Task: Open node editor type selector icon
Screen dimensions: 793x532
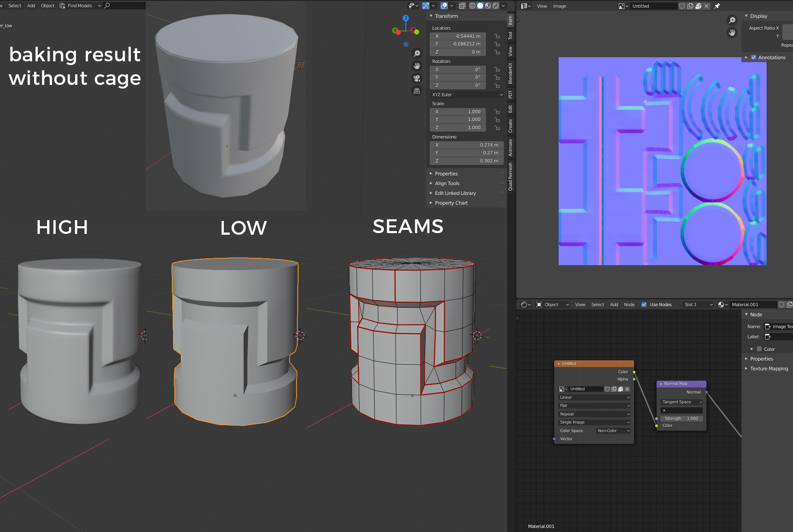Action: click(526, 305)
